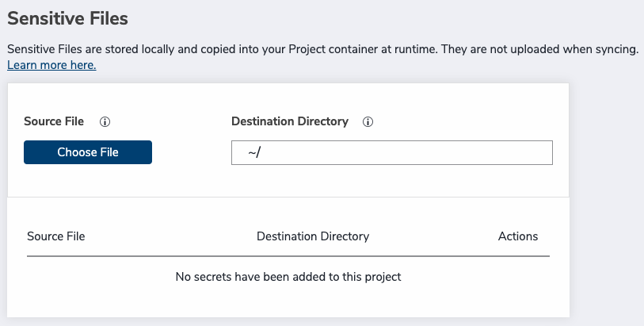Click the Destination Directory form label above the input

pos(290,121)
